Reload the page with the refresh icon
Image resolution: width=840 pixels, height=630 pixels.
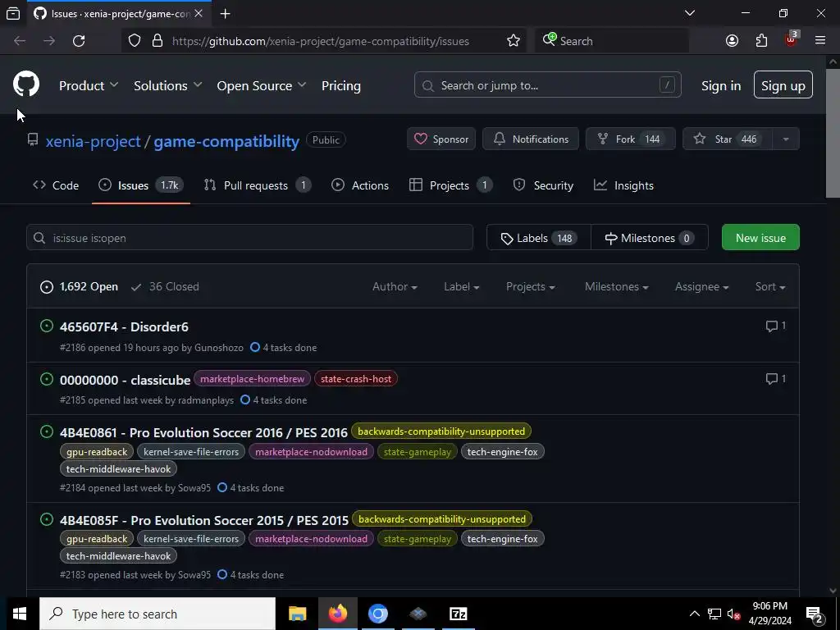79,41
